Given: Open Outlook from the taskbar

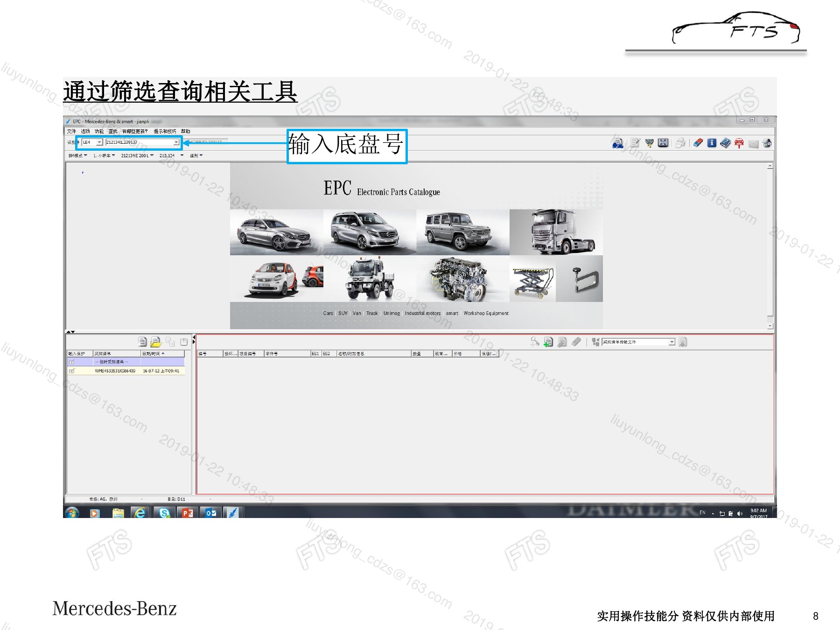Looking at the screenshot, I should (x=211, y=513).
